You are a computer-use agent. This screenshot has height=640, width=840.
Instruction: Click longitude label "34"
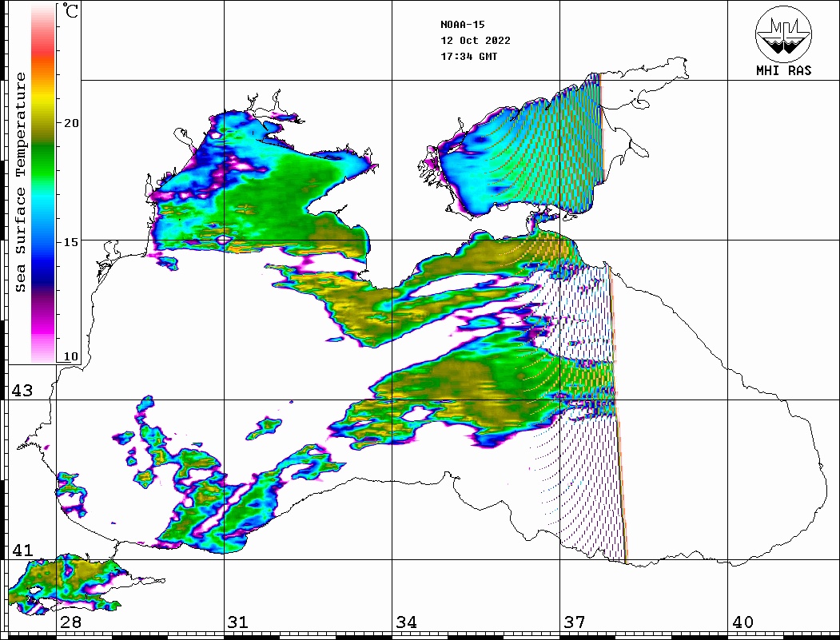click(x=406, y=622)
